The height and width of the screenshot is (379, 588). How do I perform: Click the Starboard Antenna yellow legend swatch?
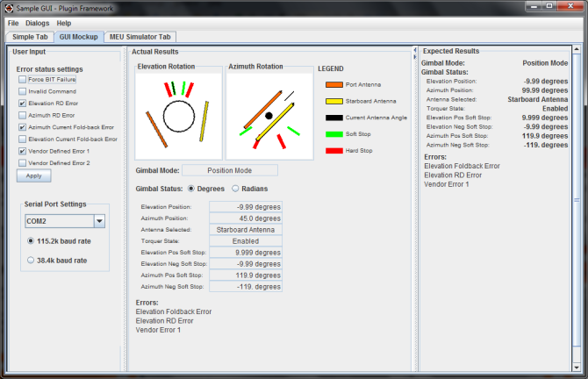pyautogui.click(x=333, y=101)
